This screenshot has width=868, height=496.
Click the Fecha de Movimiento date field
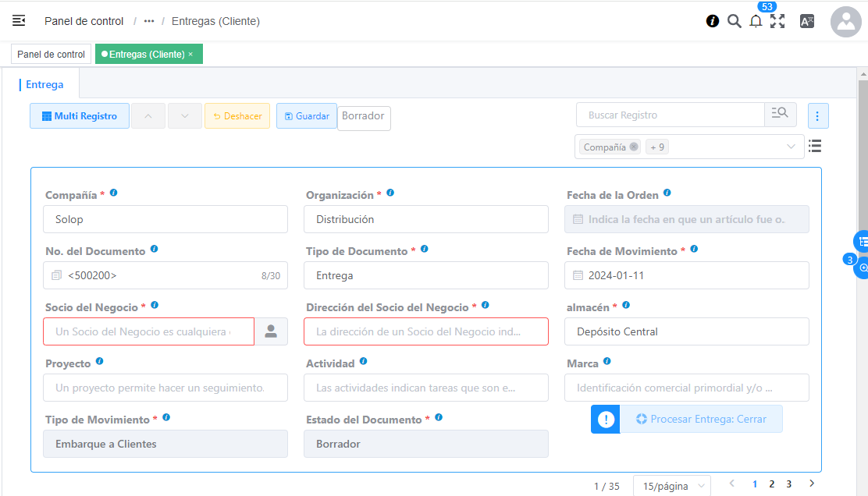(x=686, y=275)
